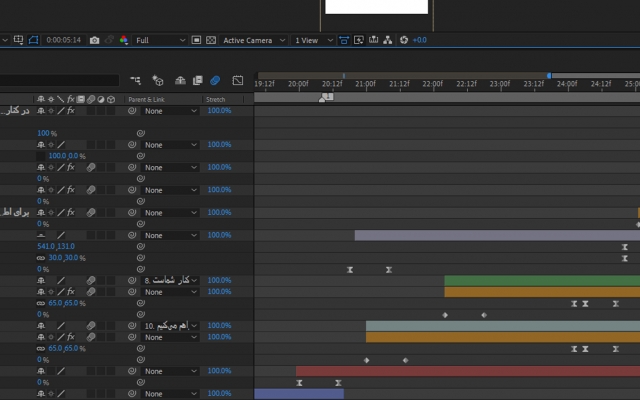Click the property pick whip beside 541.0,131.0

141,246
